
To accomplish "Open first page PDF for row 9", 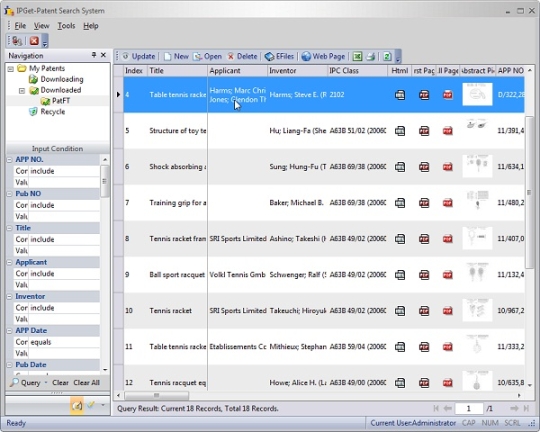I will coord(424,275).
